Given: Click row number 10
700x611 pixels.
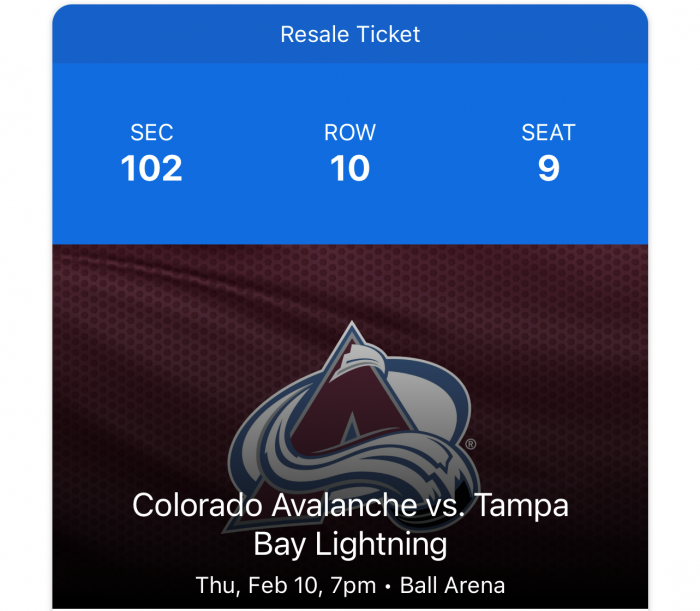Looking at the screenshot, I should click(x=350, y=168).
